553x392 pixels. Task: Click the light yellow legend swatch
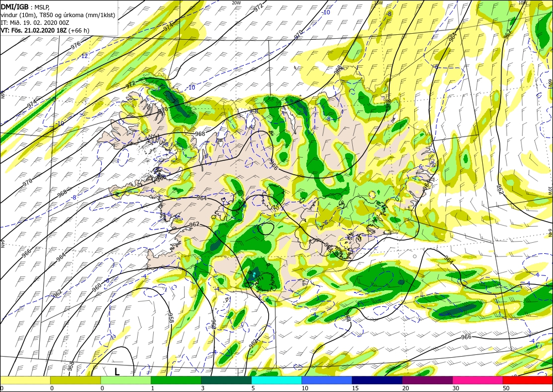coord(25,380)
